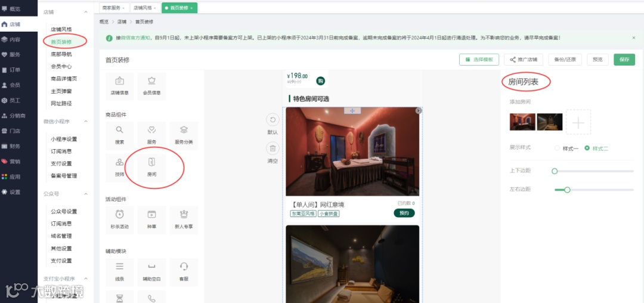The width and height of the screenshot is (644, 303).
Task: Add the 辅助空白 module
Action: [151, 272]
